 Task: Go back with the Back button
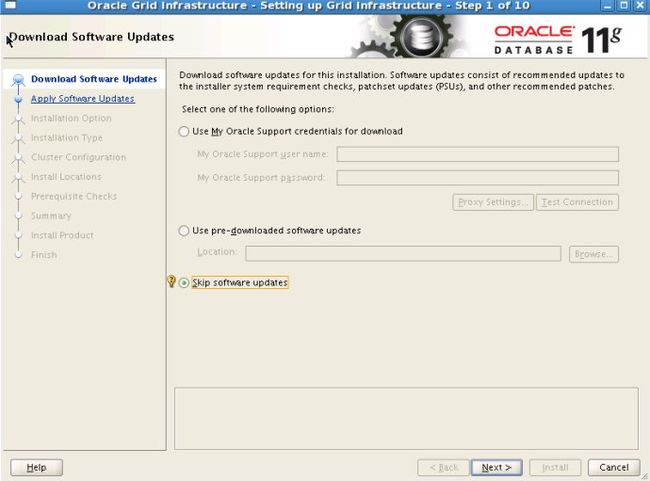(443, 468)
